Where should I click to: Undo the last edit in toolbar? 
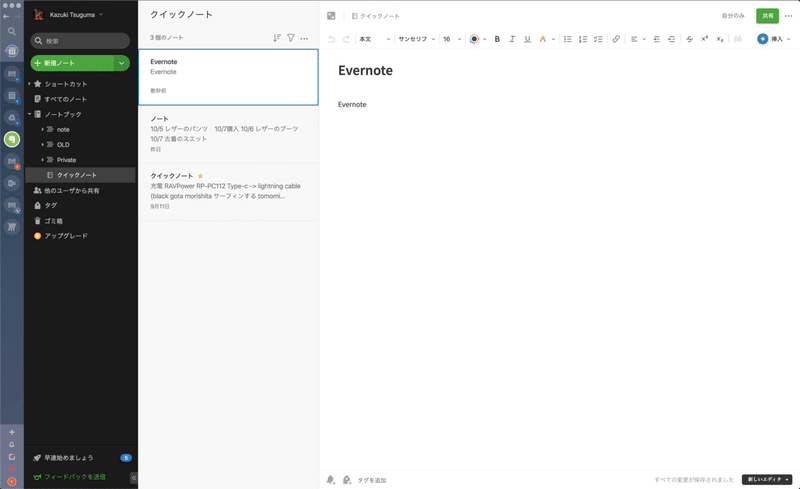tap(331, 39)
